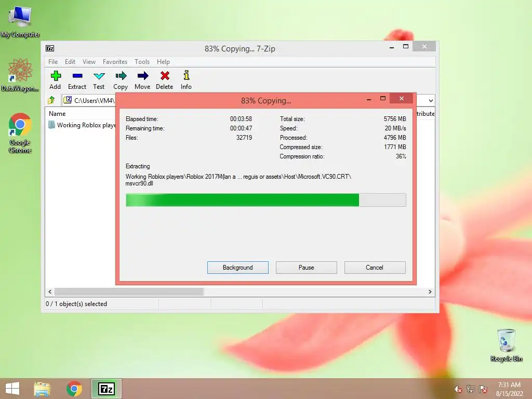
Task: Sort by the Name column header
Action: (57, 114)
